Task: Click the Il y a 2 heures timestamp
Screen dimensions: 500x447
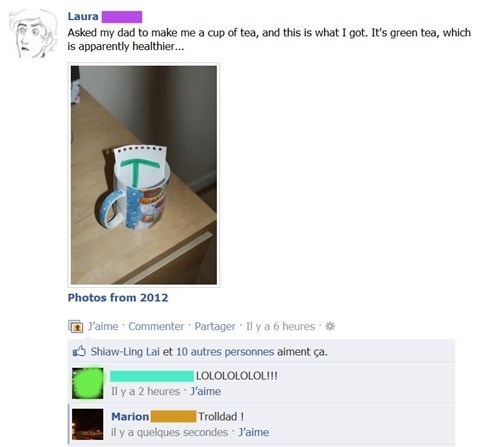Action: pos(146,391)
